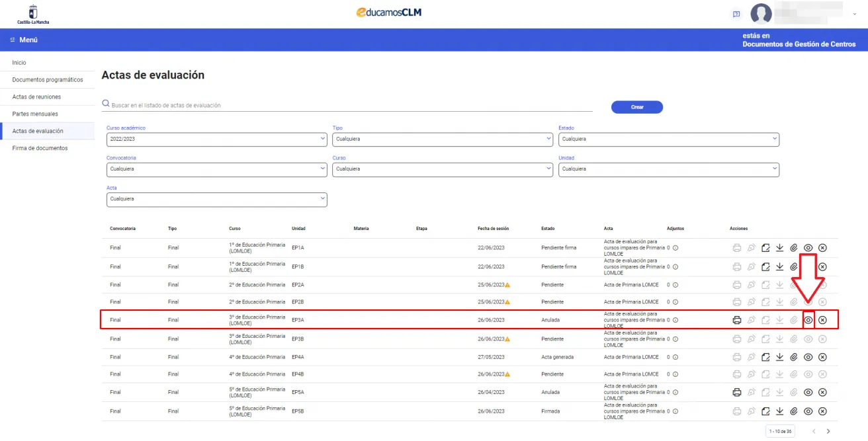Click the evaluation records search field

[x=347, y=105]
